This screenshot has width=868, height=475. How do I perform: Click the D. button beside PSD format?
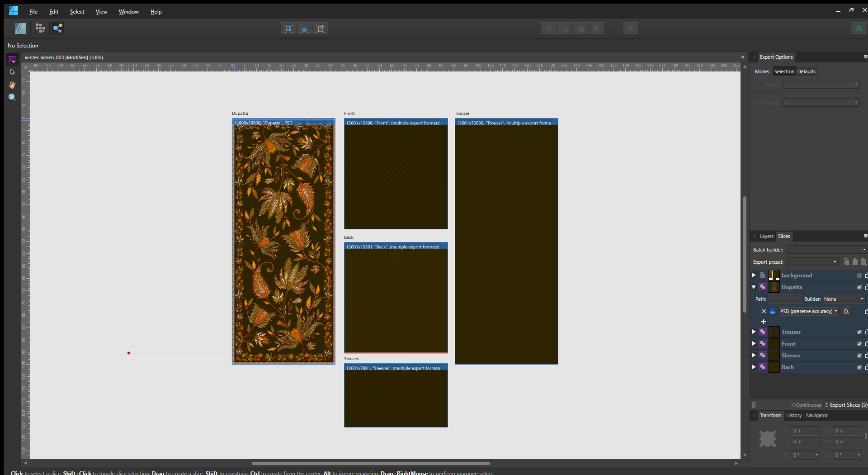pyautogui.click(x=847, y=311)
